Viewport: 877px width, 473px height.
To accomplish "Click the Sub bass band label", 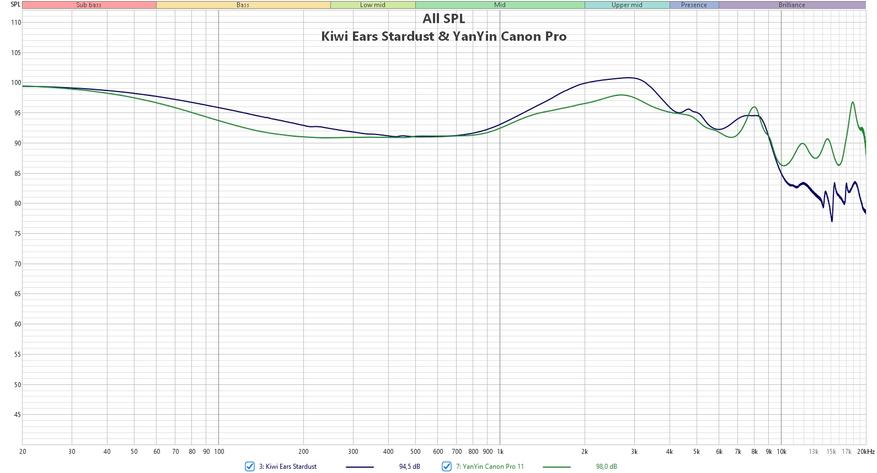I will coord(89,4).
